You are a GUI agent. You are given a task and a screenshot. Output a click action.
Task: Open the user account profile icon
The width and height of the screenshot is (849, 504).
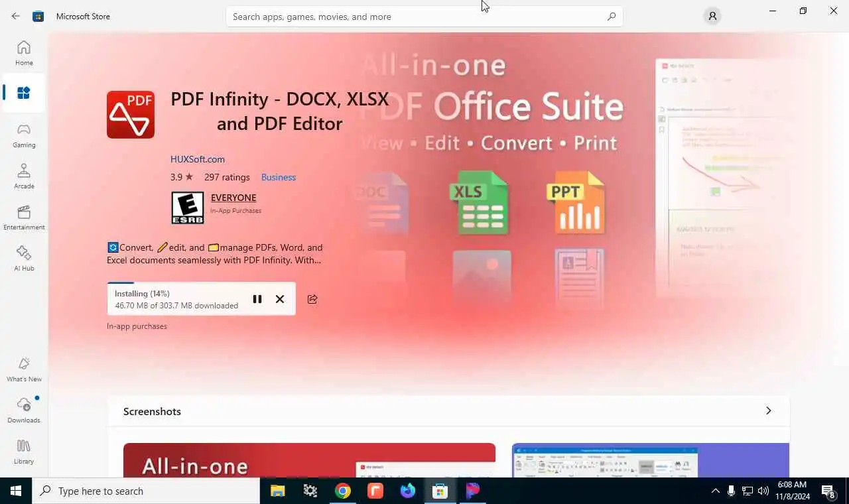[x=712, y=17]
